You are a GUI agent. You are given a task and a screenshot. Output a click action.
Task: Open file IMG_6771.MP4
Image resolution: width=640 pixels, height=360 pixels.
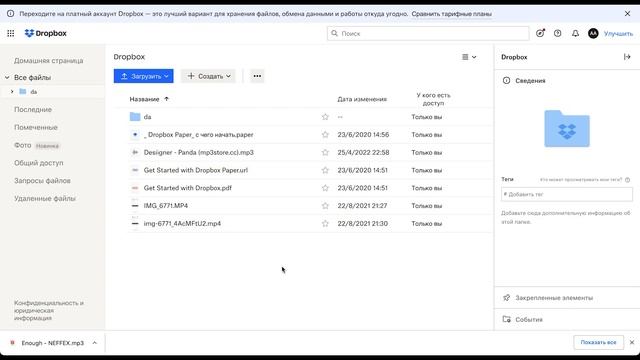(x=166, y=206)
